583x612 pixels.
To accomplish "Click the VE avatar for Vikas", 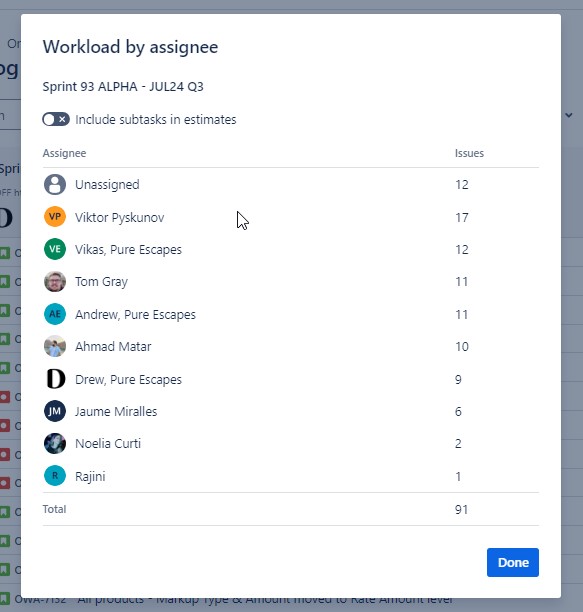I will pyautogui.click(x=55, y=249).
